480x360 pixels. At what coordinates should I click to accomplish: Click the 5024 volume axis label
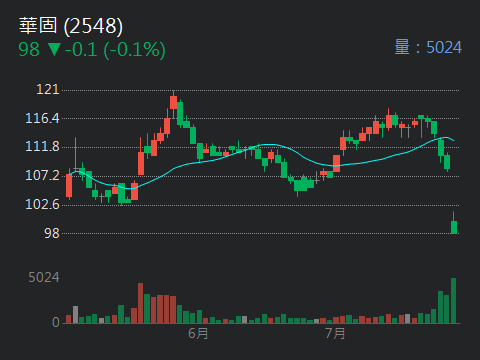44,277
